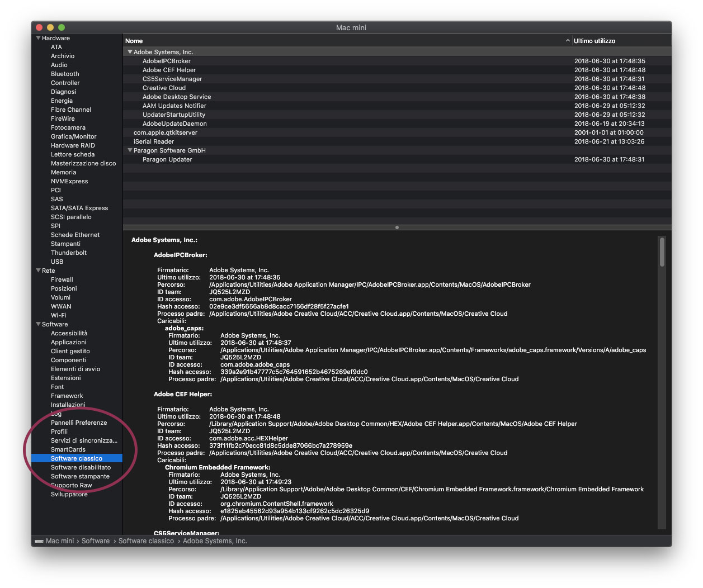Select ATA in the Hardware list
703x588 pixels.
(56, 47)
